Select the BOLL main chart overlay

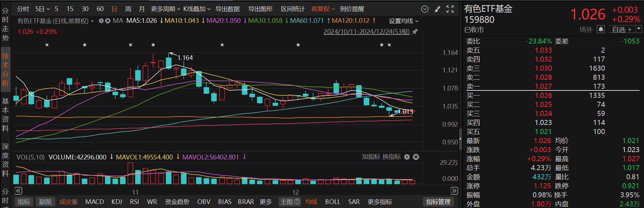(333, 202)
